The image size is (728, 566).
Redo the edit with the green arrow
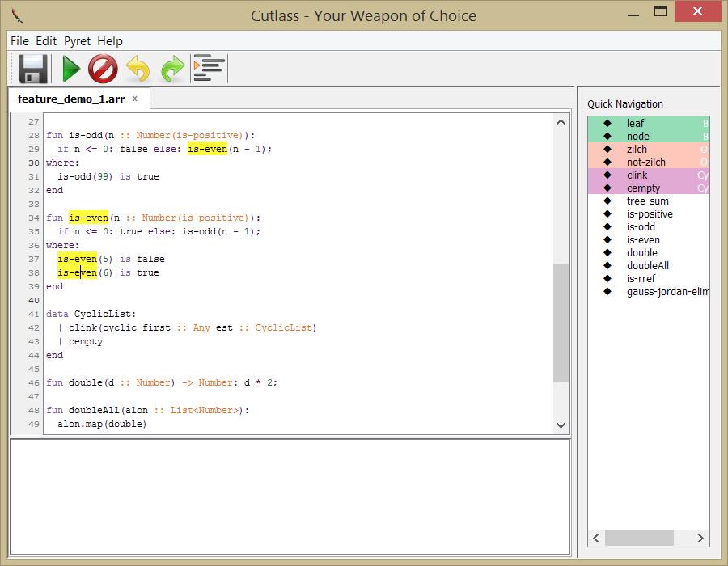(x=173, y=69)
